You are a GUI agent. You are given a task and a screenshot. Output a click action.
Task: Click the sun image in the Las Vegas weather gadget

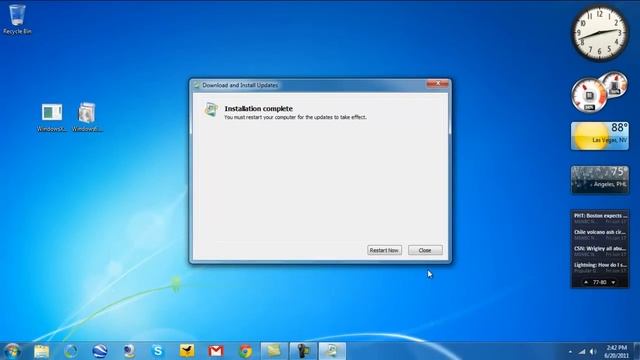coord(590,137)
